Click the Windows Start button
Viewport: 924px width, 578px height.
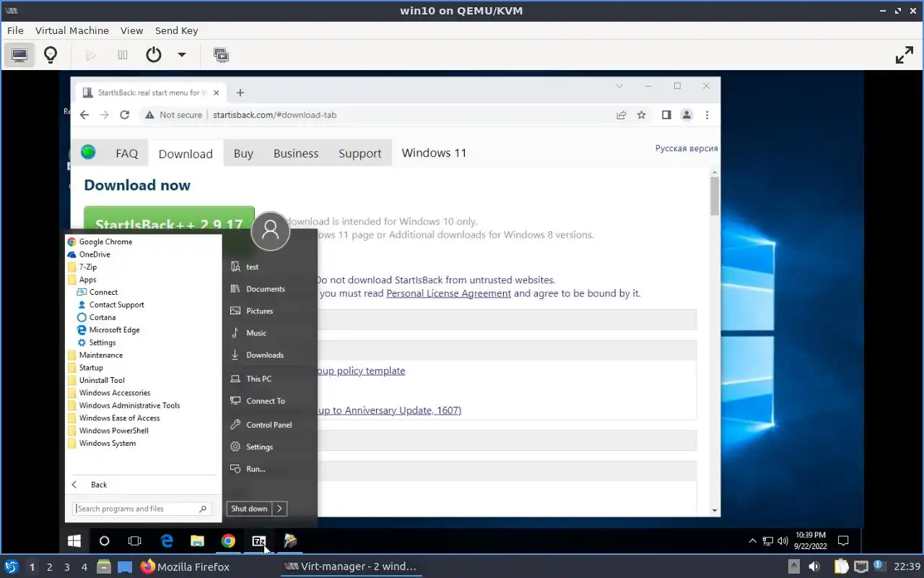tap(74, 540)
